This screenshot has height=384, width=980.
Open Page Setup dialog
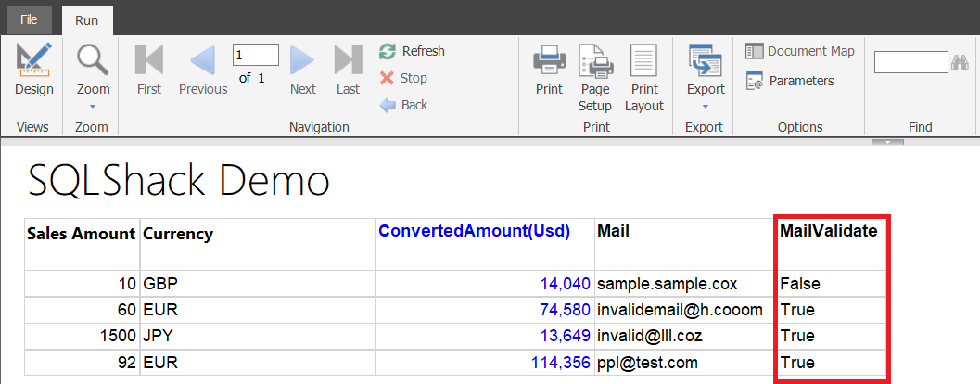click(595, 77)
